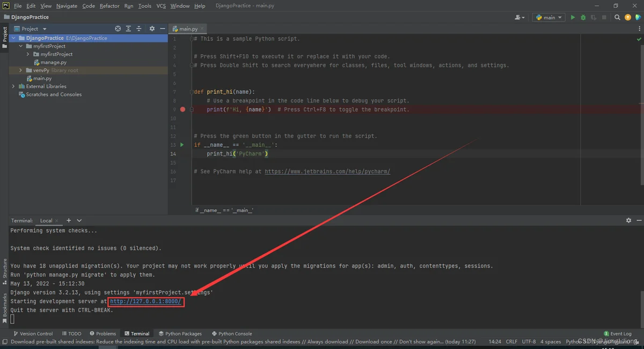Toggle the fold marker at line 4
This screenshot has width=644, height=349.
[192, 65]
